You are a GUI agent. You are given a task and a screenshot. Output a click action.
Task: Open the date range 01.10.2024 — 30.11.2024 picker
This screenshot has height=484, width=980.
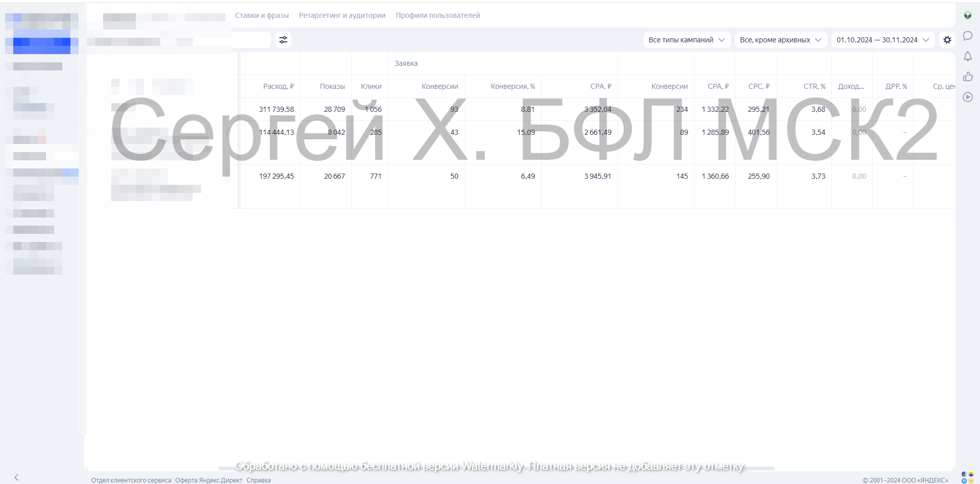883,40
